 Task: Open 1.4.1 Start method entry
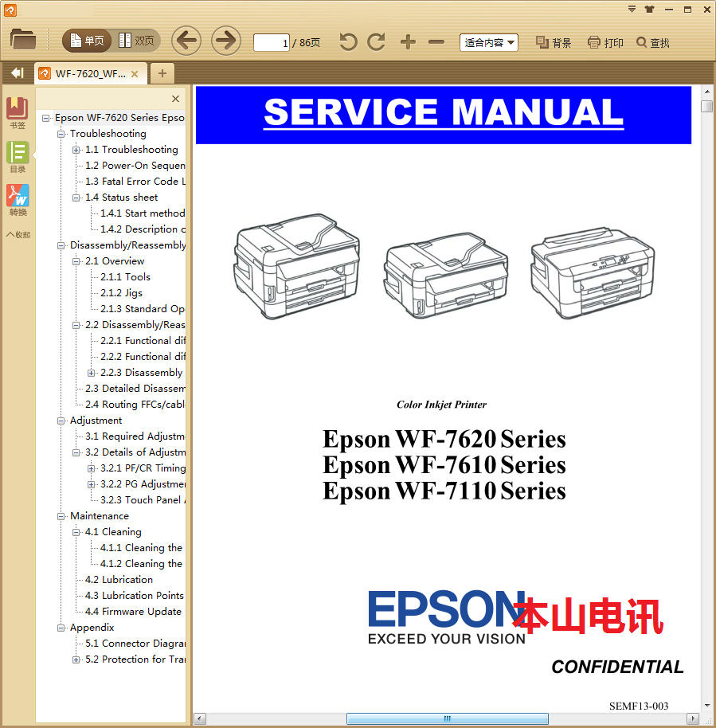click(x=143, y=213)
